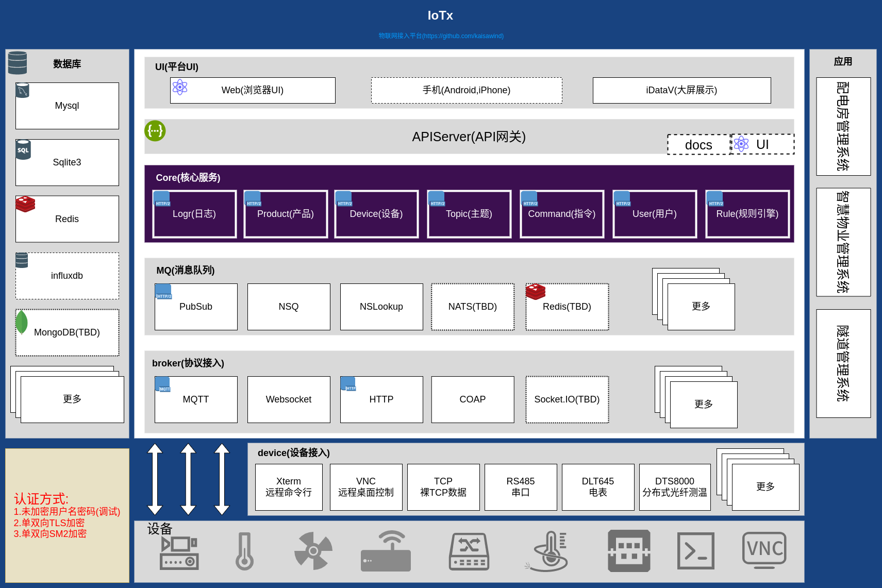Select the 配电房管理系统 application box
The height and width of the screenshot is (588, 882).
(843, 126)
